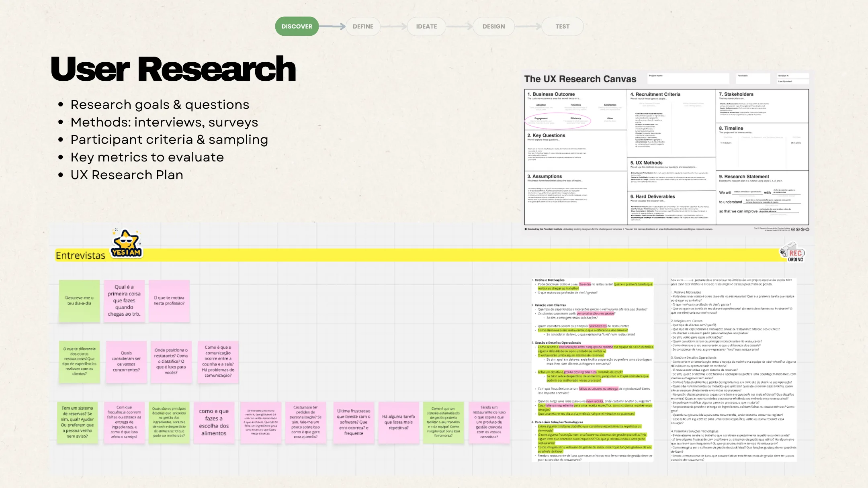
Task: Select the DESIGN stage pill
Action: coord(493,27)
